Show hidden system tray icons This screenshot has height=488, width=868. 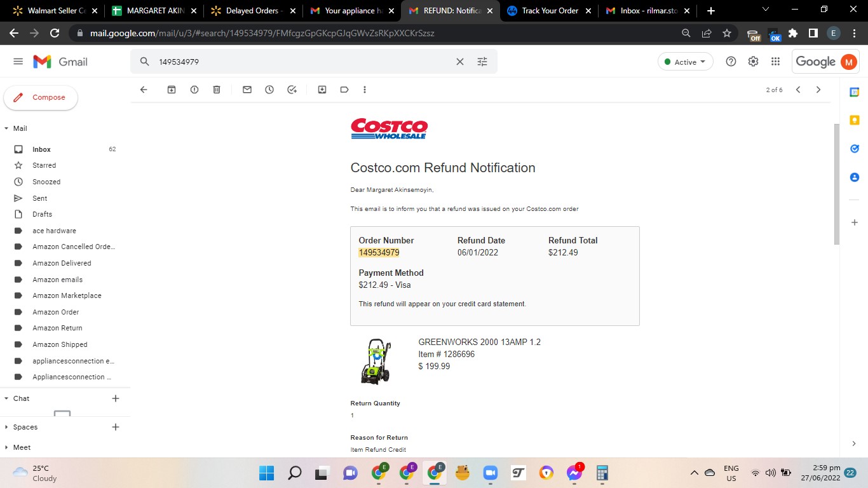[x=695, y=473]
